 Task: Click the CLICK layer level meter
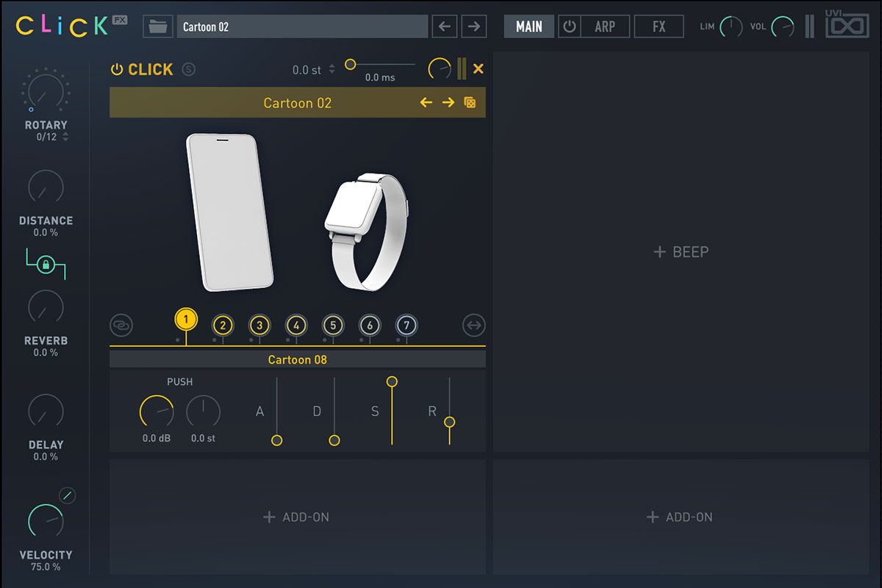pyautogui.click(x=462, y=68)
